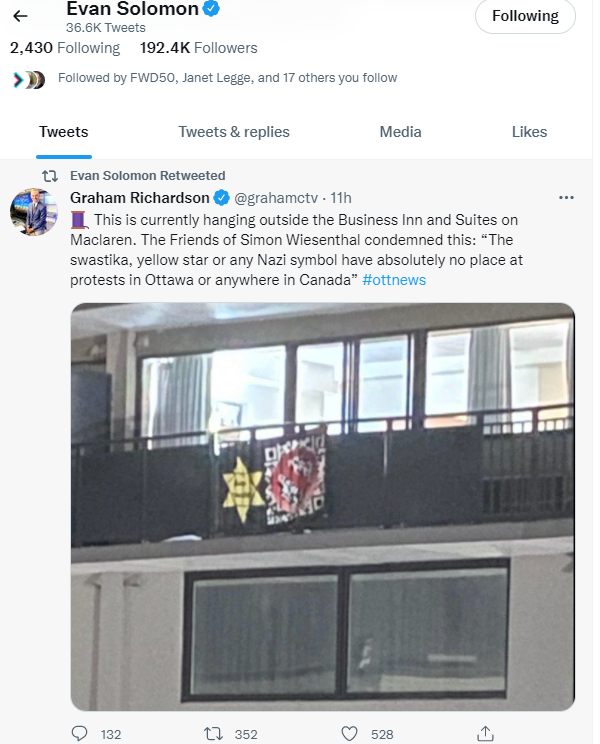Select the Tweets tab
Screen dimensions: 600x744
[64, 132]
